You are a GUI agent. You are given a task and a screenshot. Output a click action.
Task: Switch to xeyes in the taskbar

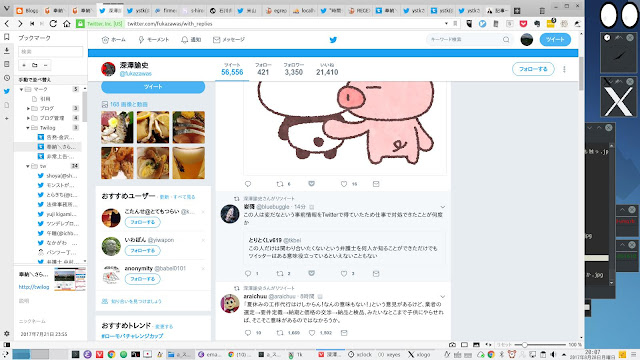389,355
